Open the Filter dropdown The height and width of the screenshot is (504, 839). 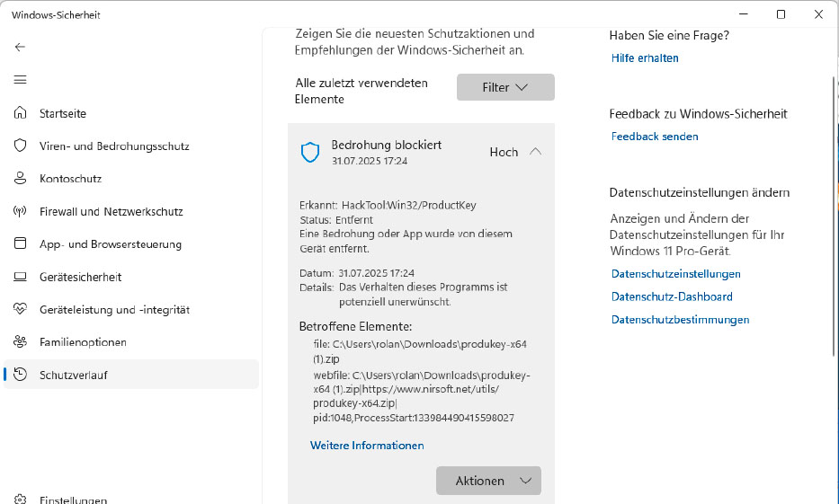(505, 87)
